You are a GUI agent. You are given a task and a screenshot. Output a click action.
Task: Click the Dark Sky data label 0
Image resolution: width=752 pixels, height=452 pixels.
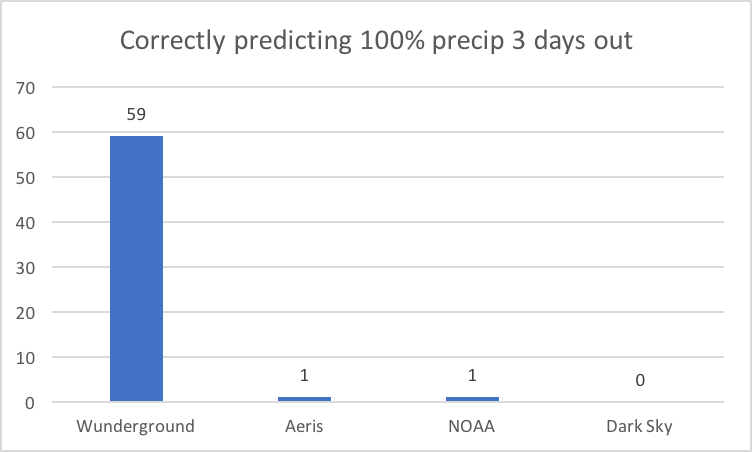point(640,381)
